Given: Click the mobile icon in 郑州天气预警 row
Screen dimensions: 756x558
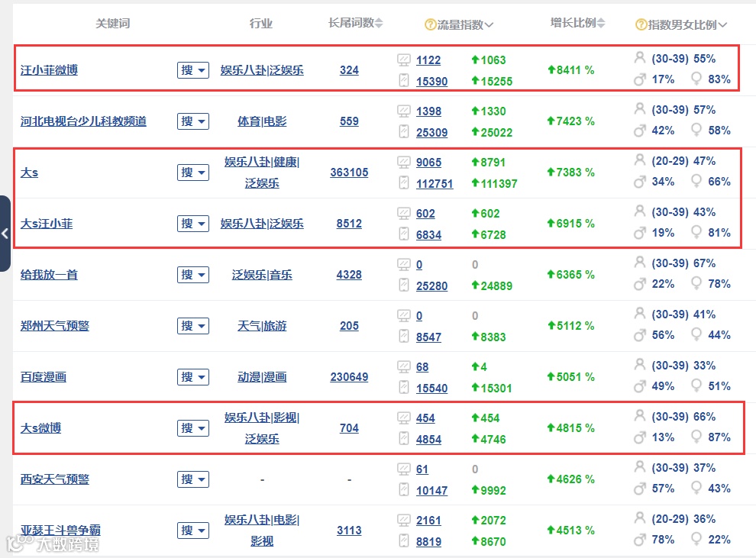Looking at the screenshot, I should 403,337.
